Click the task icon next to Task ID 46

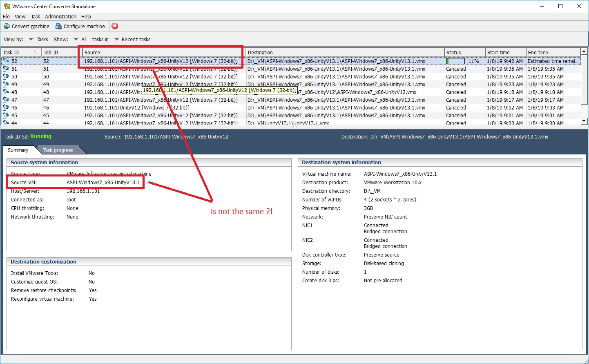pyautogui.click(x=6, y=107)
